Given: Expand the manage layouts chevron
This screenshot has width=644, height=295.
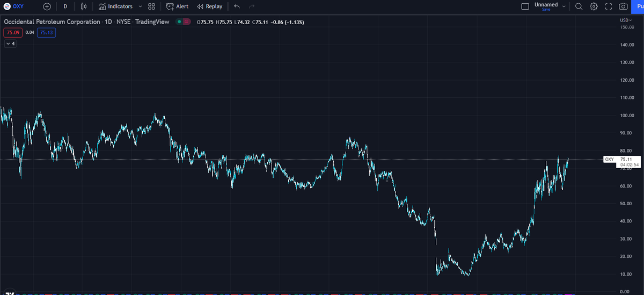Looking at the screenshot, I should pos(564,6).
